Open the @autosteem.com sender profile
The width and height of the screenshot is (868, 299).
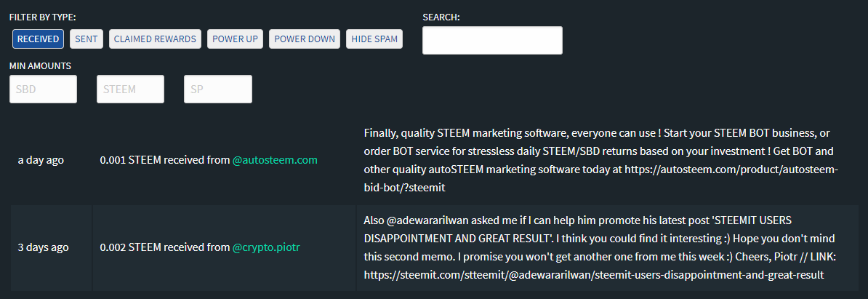click(275, 160)
